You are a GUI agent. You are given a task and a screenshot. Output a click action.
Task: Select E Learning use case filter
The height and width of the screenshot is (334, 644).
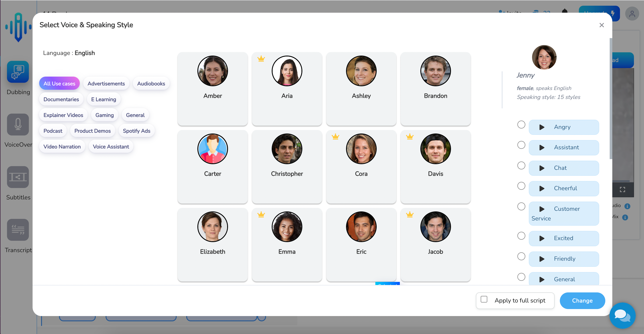(103, 99)
